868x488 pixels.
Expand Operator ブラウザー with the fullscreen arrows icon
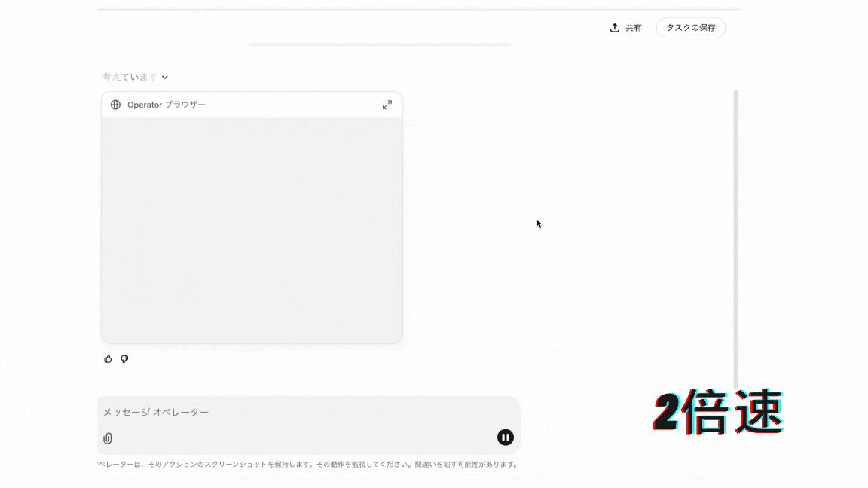coord(387,105)
